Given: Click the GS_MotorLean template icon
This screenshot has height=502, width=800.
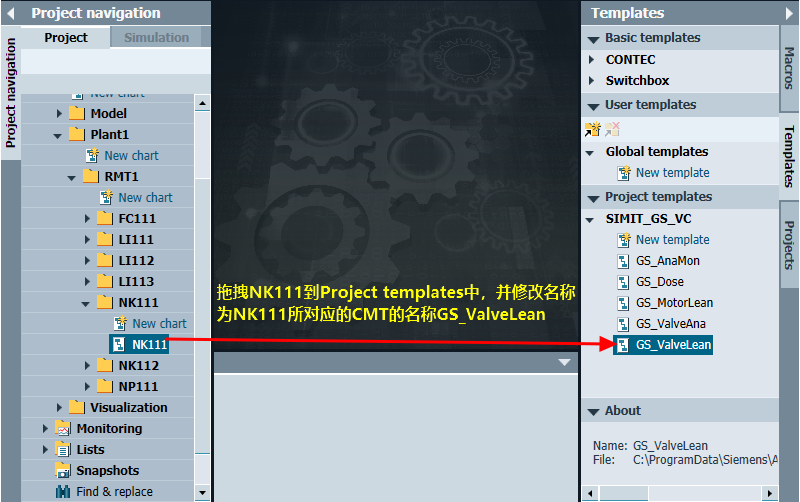Looking at the screenshot, I should click(x=623, y=303).
